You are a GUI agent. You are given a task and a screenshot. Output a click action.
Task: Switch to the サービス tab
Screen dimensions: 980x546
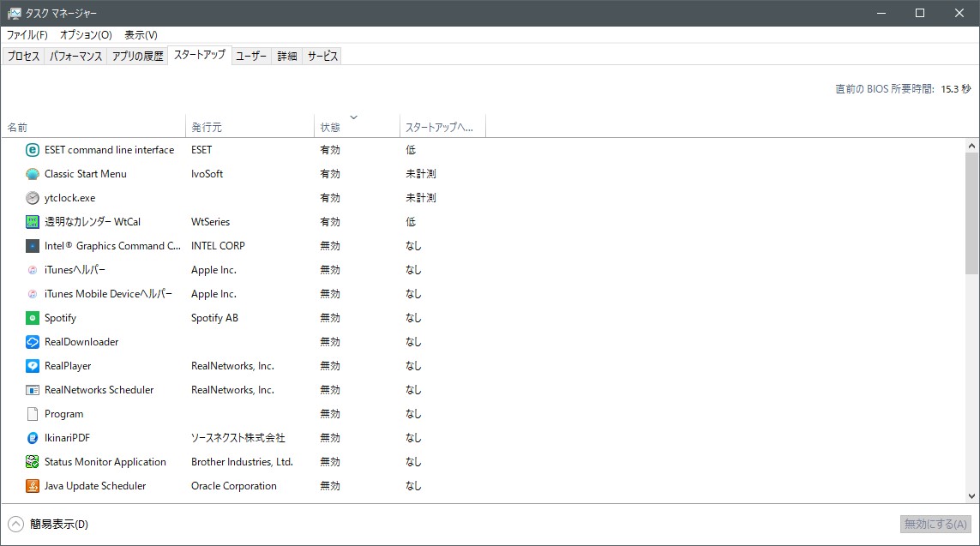point(322,57)
